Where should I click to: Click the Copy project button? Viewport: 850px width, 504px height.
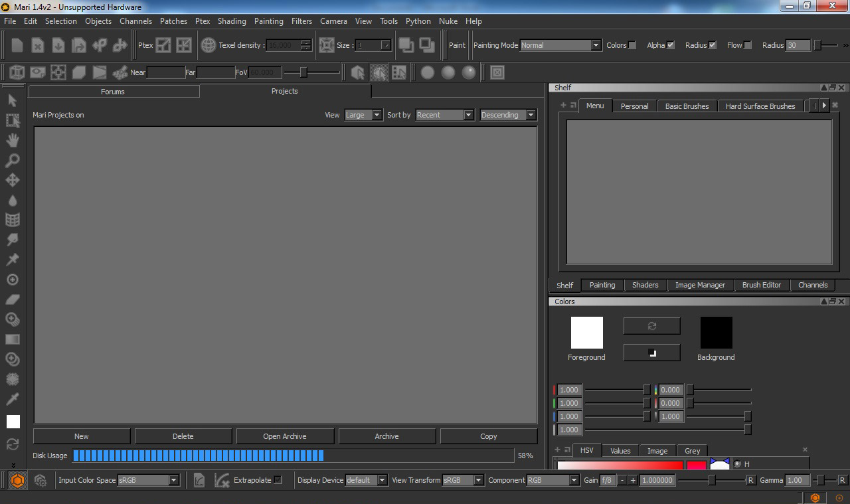pyautogui.click(x=489, y=436)
